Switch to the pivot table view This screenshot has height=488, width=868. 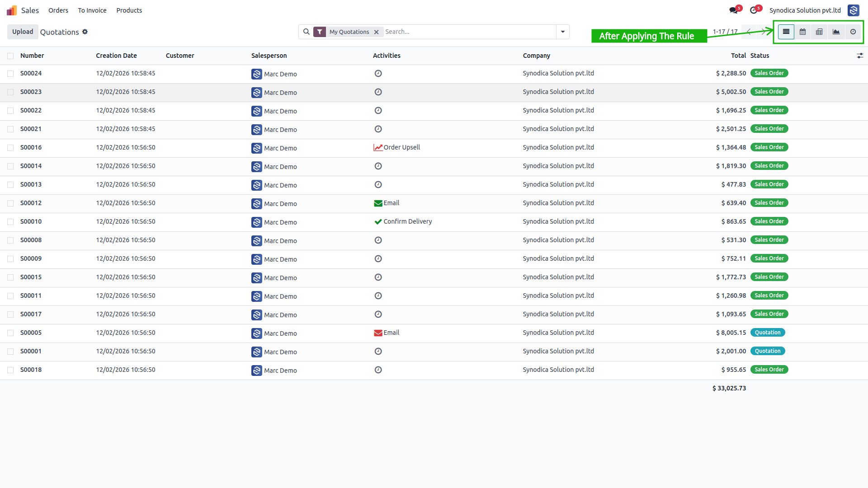[x=819, y=32]
